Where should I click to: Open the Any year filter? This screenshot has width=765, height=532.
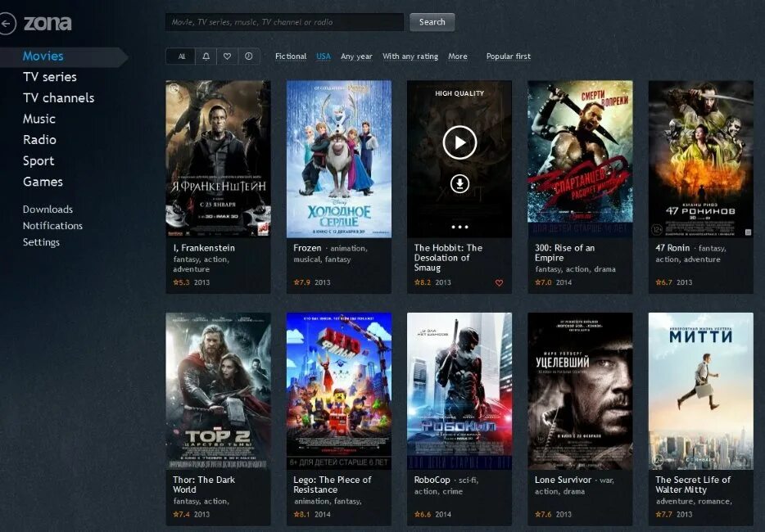(x=356, y=56)
